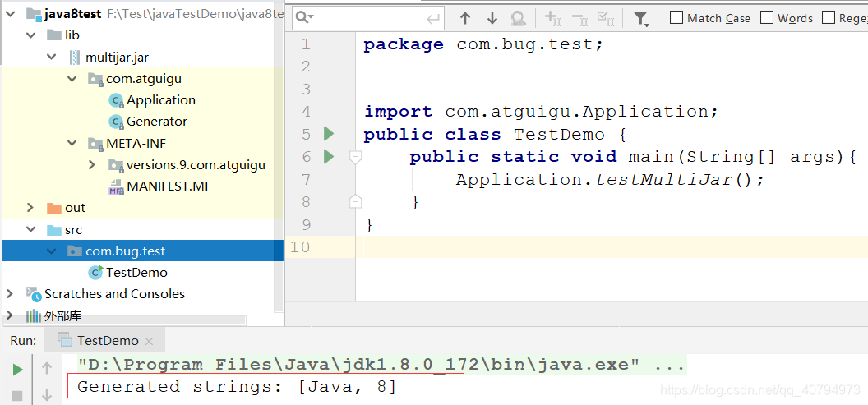This screenshot has width=868, height=405.
Task: Select 外部库 node
Action: tap(62, 316)
